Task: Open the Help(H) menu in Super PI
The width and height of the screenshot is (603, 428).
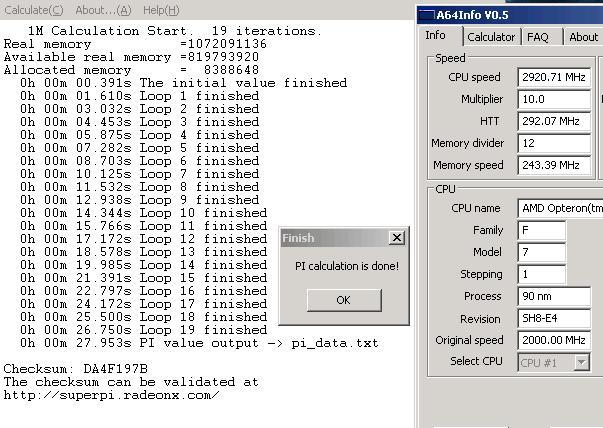Action: tap(161, 10)
